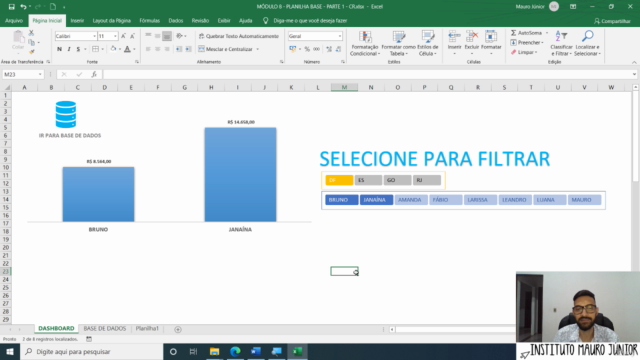Switch to the BASE DE DADOS sheet tab
The width and height of the screenshot is (640, 360).
(104, 329)
